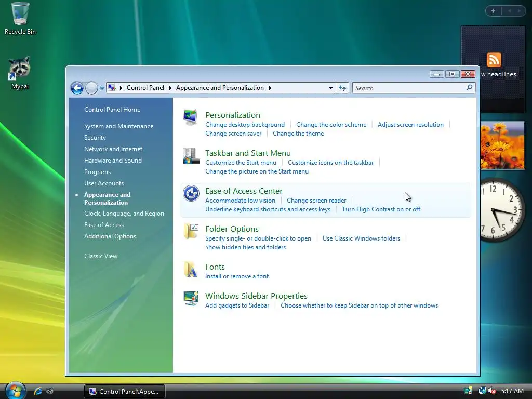The height and width of the screenshot is (399, 532).
Task: Open the Recycle Bin desktop icon
Action: coord(20,19)
